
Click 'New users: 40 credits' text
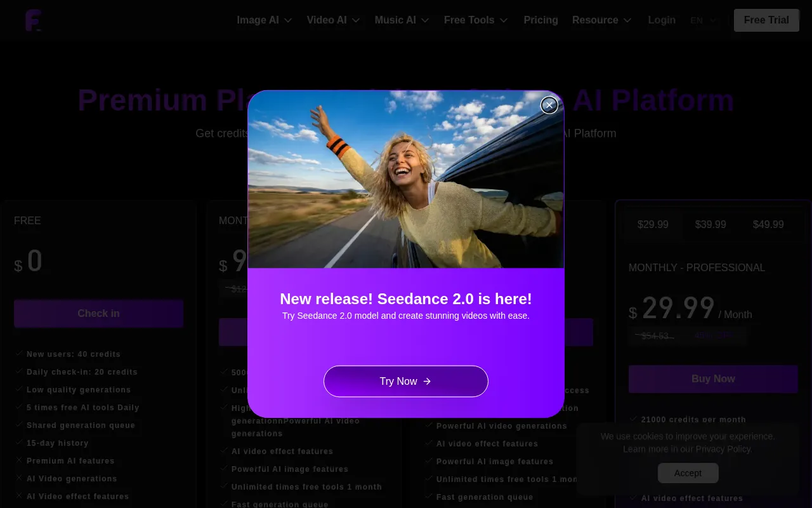[74, 354]
